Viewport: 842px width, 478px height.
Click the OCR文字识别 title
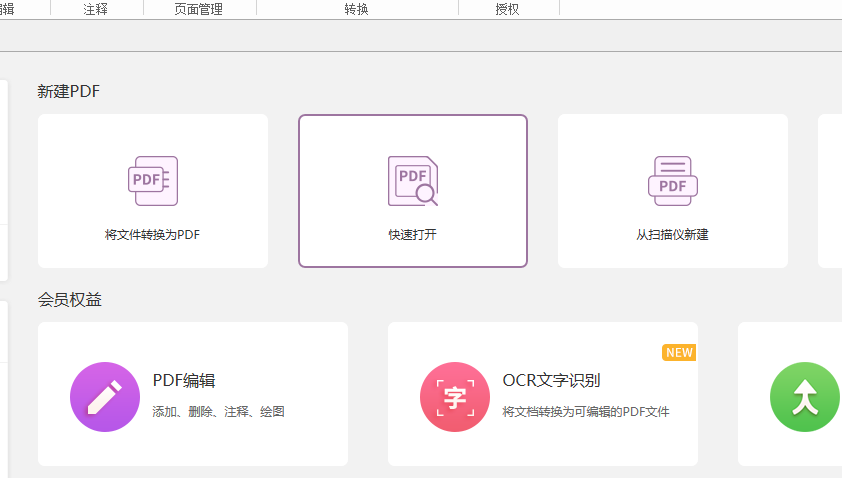(x=551, y=380)
